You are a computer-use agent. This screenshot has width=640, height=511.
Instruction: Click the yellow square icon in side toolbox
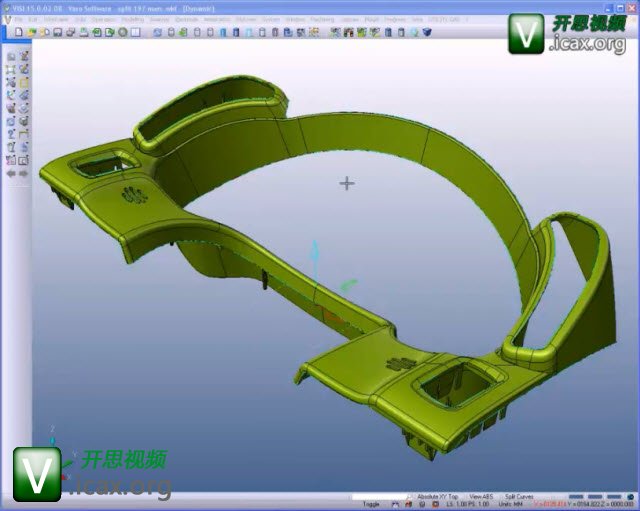pos(24,82)
